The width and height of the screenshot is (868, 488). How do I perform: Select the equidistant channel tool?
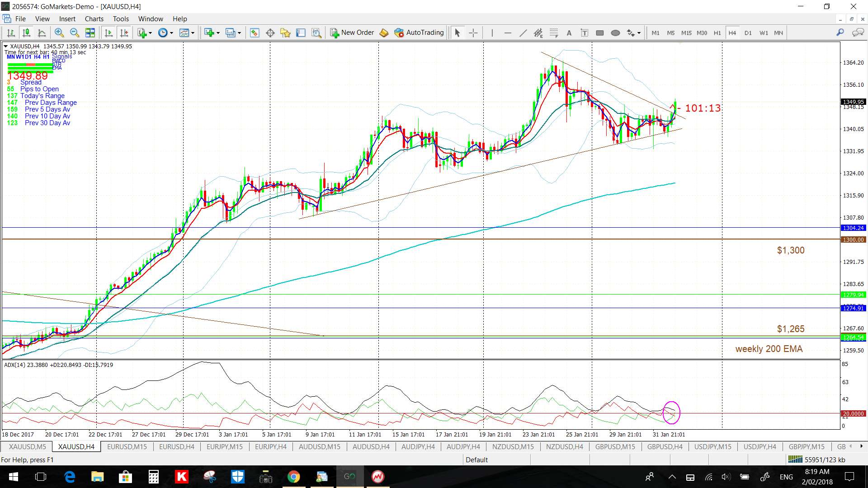[x=538, y=33]
